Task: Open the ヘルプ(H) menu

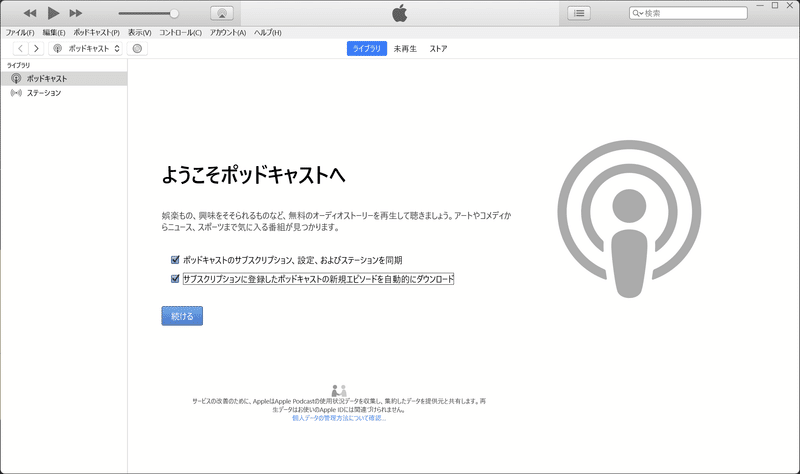Action: coord(267,33)
